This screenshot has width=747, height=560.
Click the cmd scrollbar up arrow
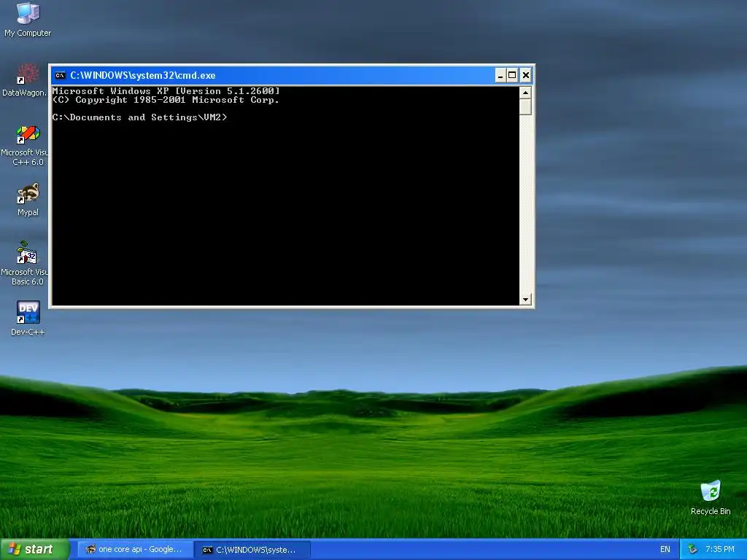click(525, 93)
